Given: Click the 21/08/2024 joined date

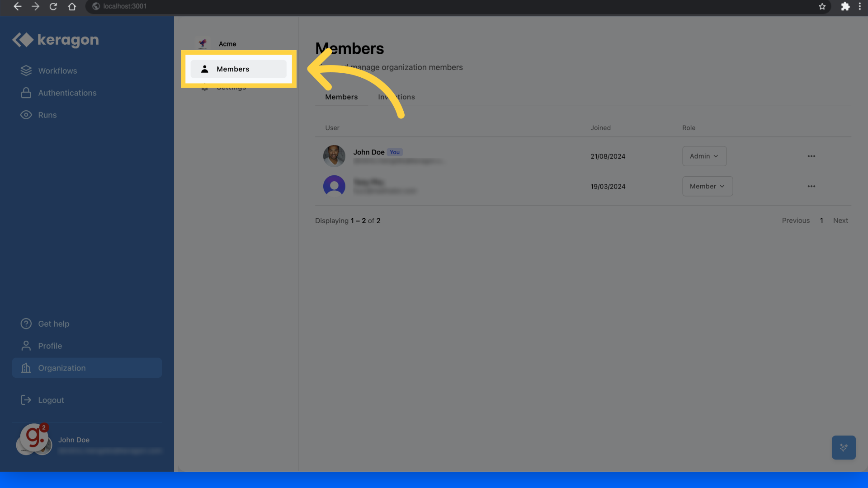Looking at the screenshot, I should [608, 156].
